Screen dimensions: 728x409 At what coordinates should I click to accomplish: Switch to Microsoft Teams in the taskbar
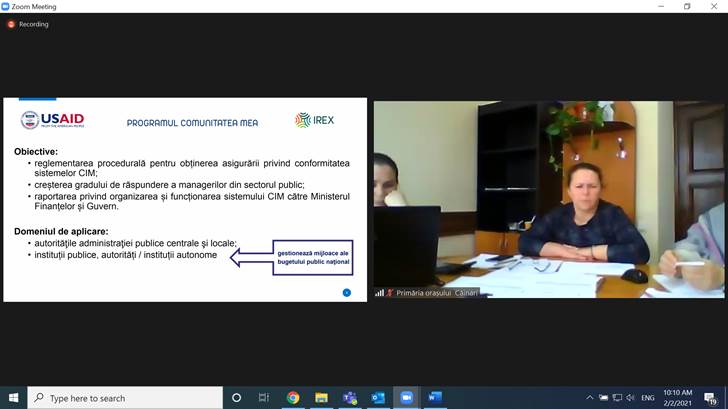click(x=350, y=397)
